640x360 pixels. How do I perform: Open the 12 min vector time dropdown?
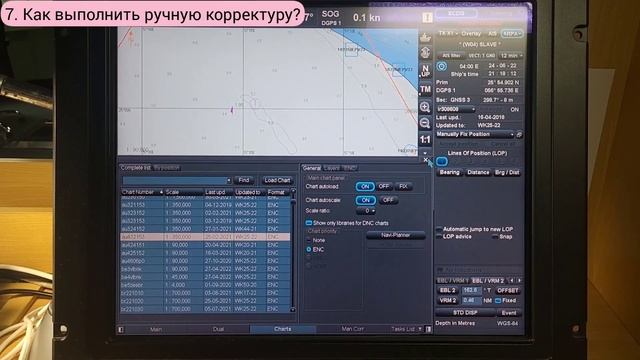(x=512, y=56)
